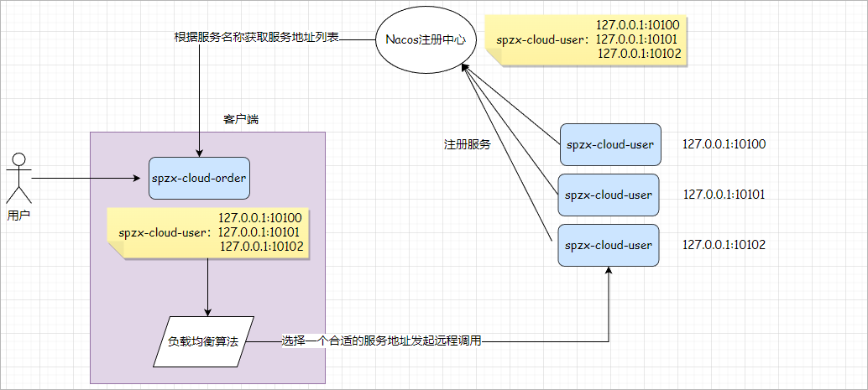
Task: Click the 根据服务名称获取服务地址列表 label
Action: (x=255, y=39)
